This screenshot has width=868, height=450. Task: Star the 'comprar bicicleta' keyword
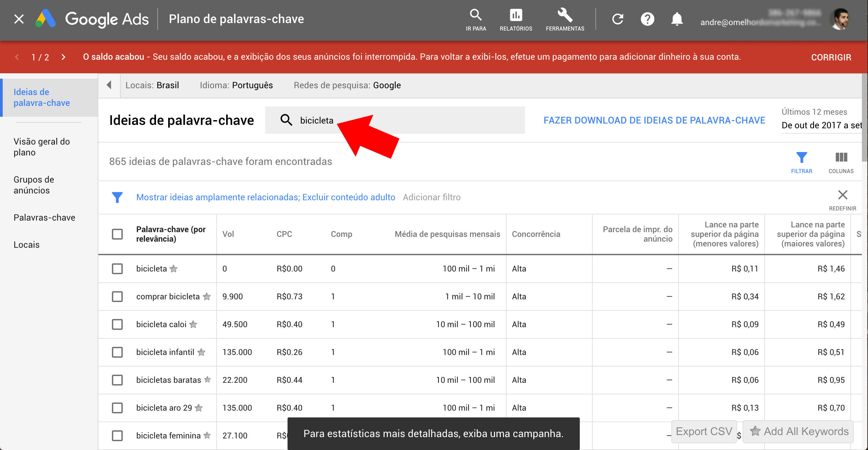[207, 297]
